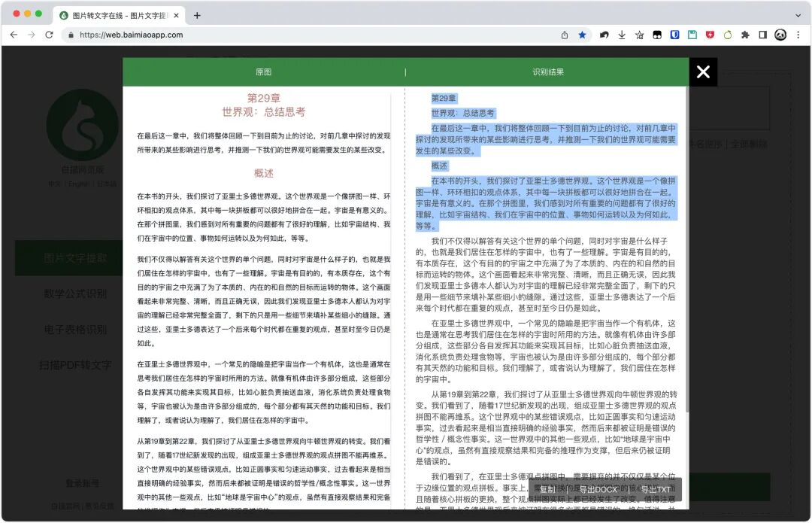
Task: Select the 原图 header tab
Action: point(263,72)
